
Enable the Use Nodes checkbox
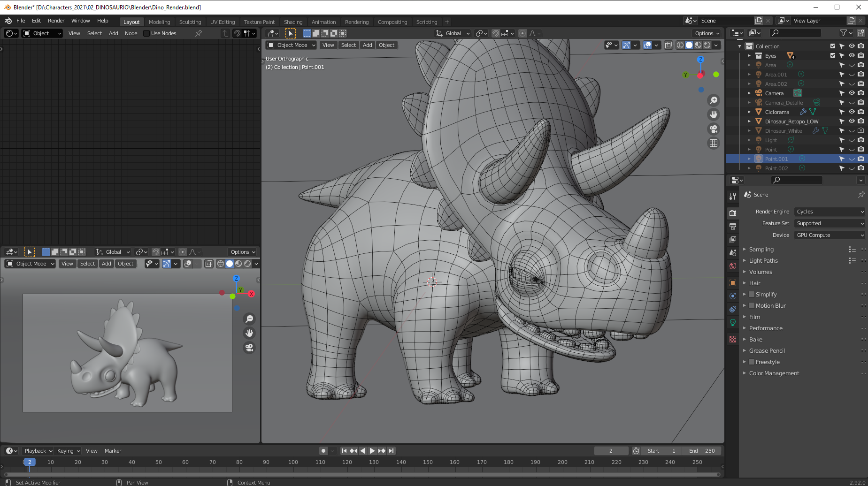pyautogui.click(x=146, y=33)
